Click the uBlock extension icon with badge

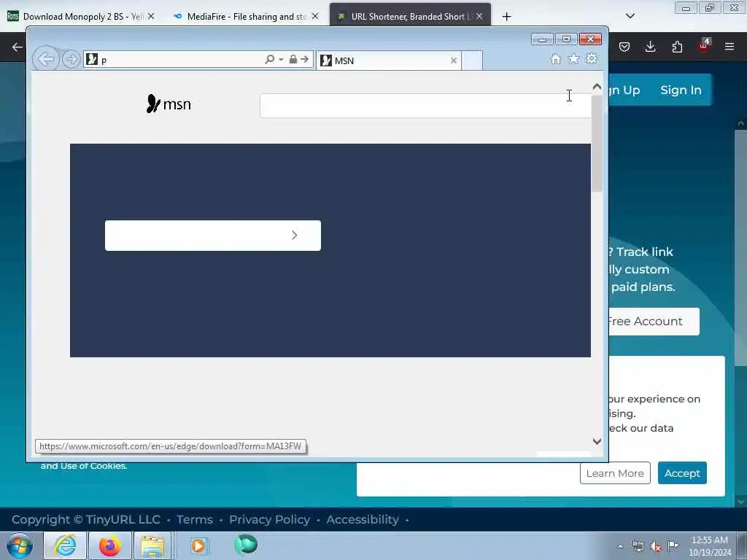704,46
